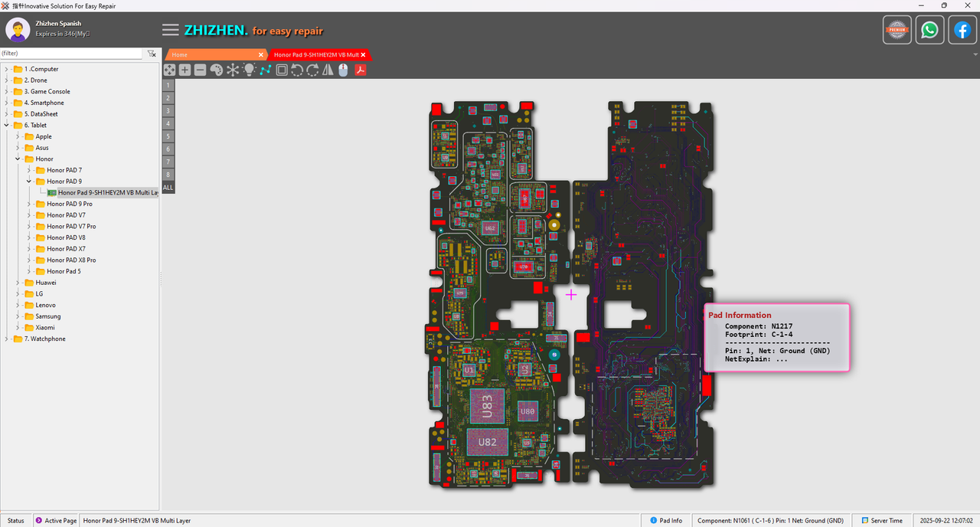Show layer 5 only

tap(168, 136)
